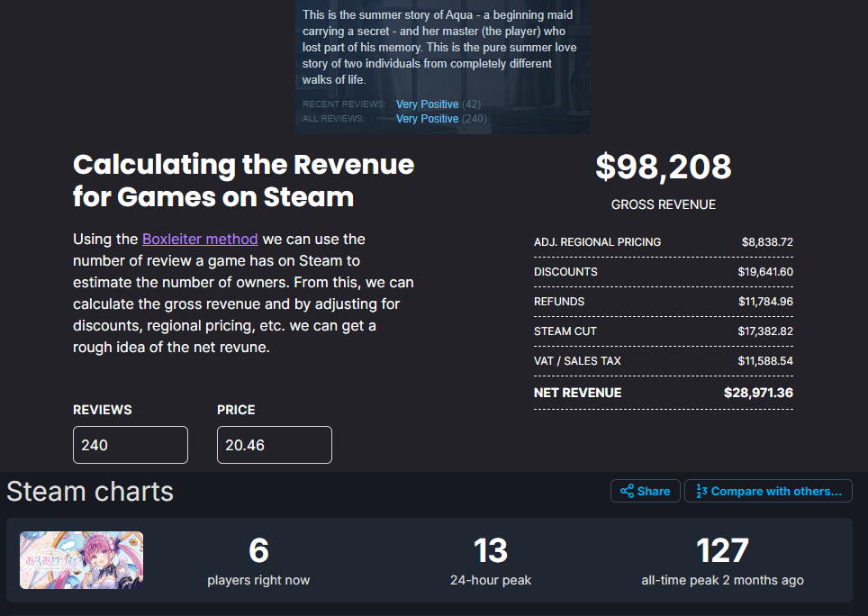Click the ADJ. REGIONAL PRICING row label
The width and height of the screenshot is (868, 616).
597,242
